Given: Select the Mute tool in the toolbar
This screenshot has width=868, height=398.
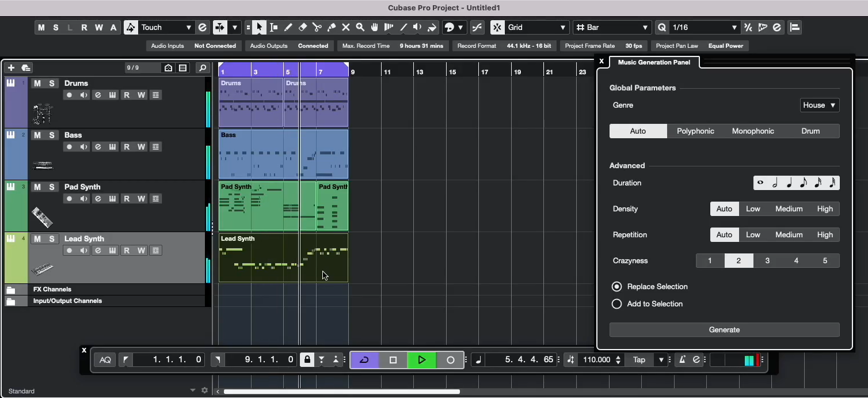Looking at the screenshot, I should pyautogui.click(x=347, y=27).
